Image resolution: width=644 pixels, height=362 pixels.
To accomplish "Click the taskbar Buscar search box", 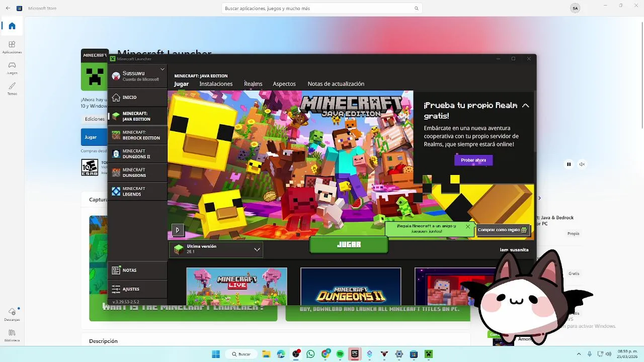I will click(x=240, y=354).
